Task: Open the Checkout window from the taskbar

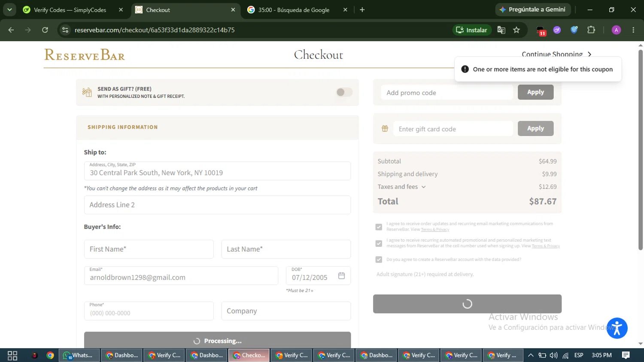Action: pos(249,355)
